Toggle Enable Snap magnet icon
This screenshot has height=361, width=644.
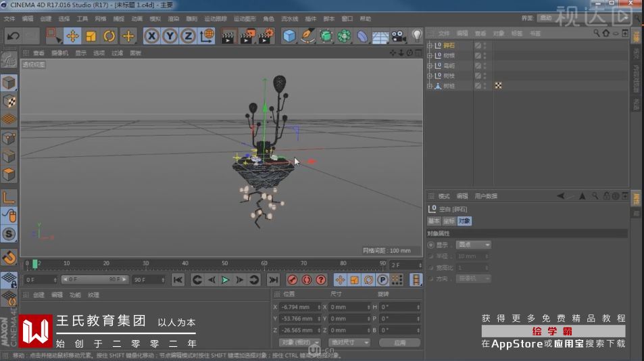(x=9, y=258)
